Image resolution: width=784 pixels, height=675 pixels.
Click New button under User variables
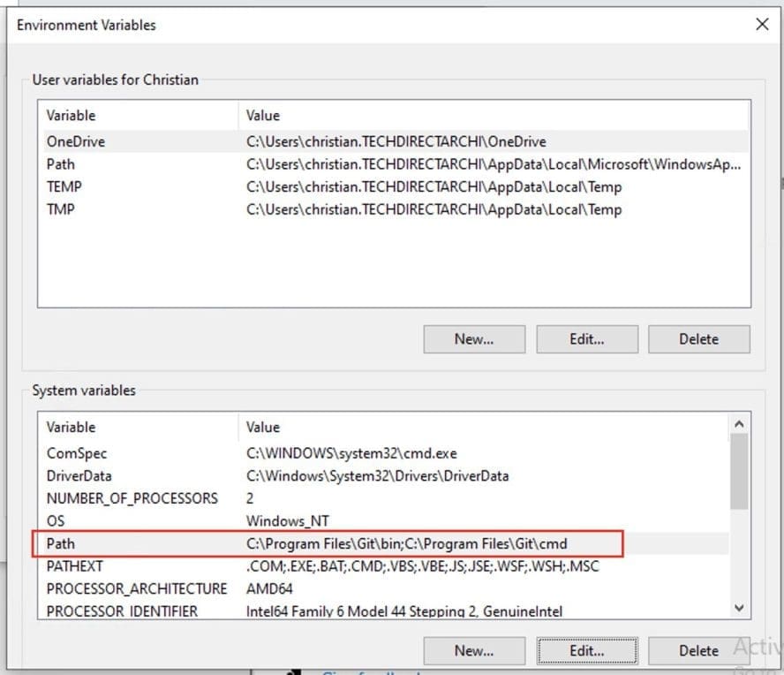point(474,339)
